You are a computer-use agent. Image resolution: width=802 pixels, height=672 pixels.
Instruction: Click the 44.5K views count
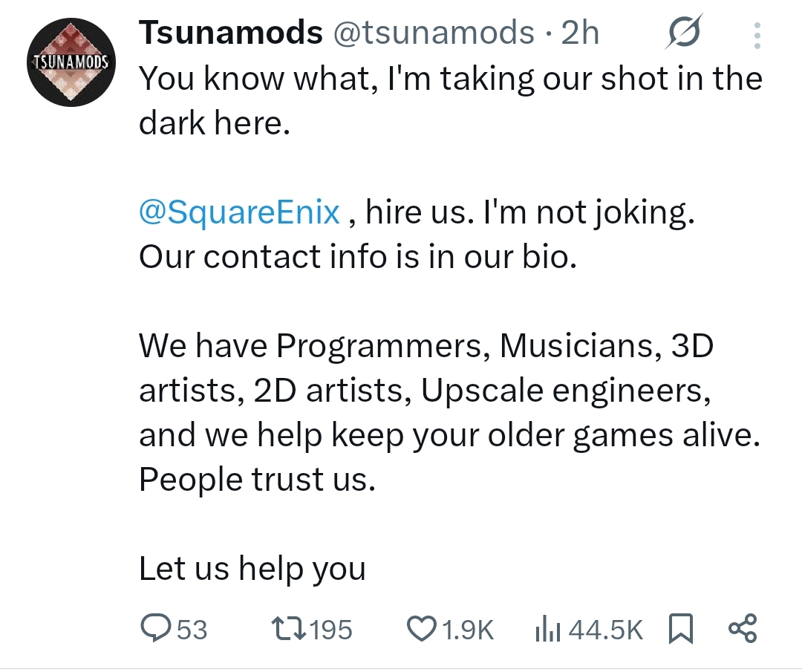tap(606, 630)
